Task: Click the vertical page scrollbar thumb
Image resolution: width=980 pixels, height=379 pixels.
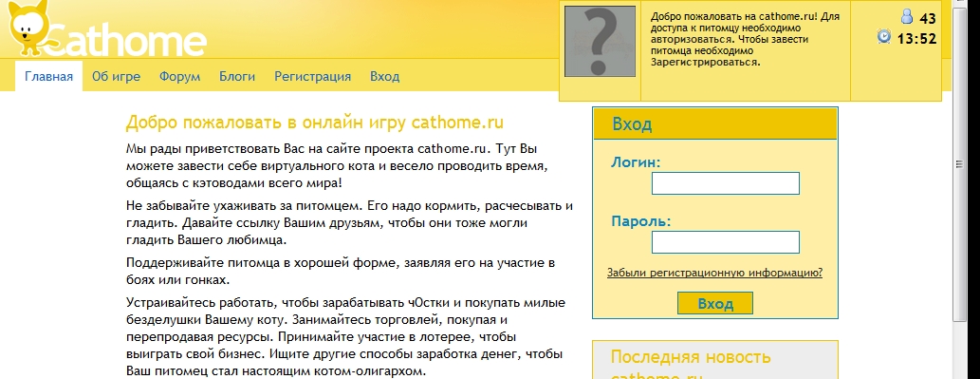Action: [x=959, y=164]
